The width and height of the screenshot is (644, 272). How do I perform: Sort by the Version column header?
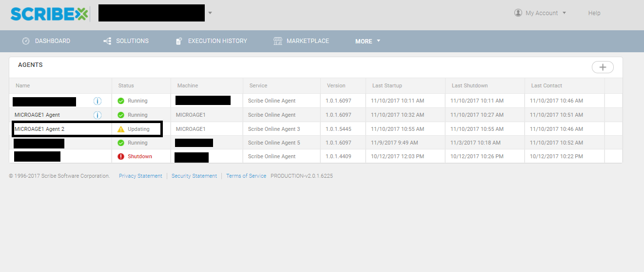pyautogui.click(x=336, y=85)
